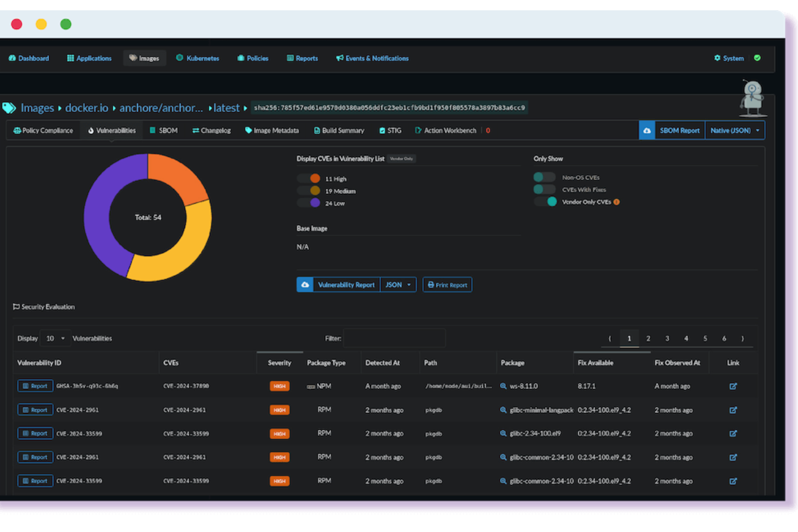Toggle the 24 Low severity filter
The height and width of the screenshot is (532, 798).
coord(309,203)
